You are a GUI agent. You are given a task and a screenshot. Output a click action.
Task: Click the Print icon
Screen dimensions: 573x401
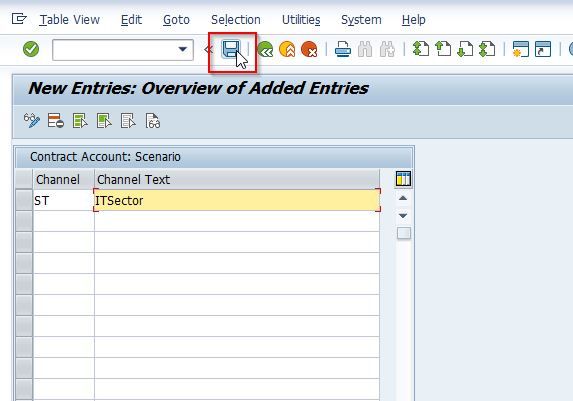click(343, 49)
